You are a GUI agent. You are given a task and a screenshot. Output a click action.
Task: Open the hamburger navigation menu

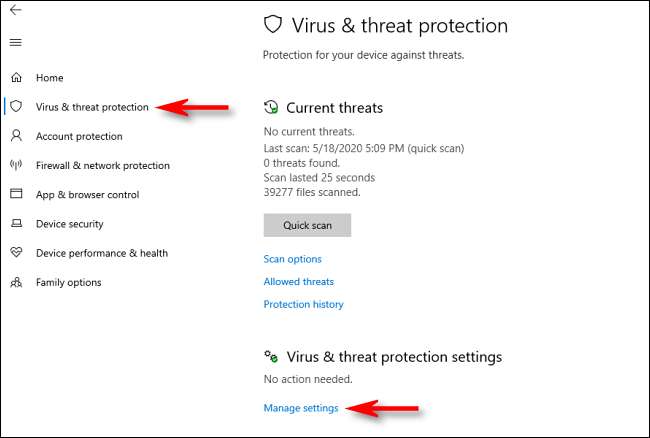pyautogui.click(x=16, y=43)
